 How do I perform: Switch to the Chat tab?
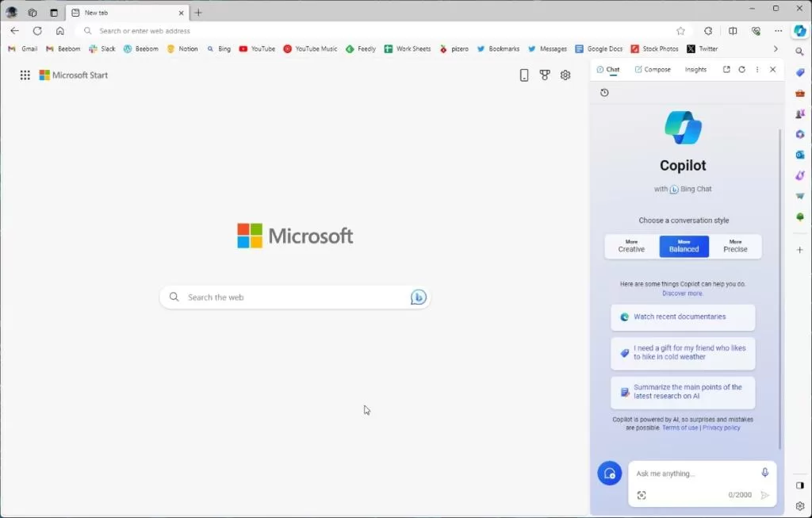point(608,70)
